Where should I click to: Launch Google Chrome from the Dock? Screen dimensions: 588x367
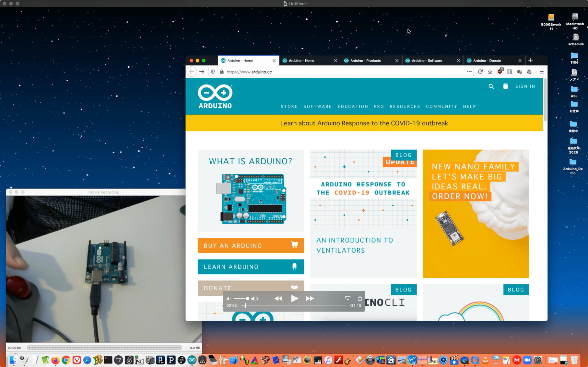(66, 360)
